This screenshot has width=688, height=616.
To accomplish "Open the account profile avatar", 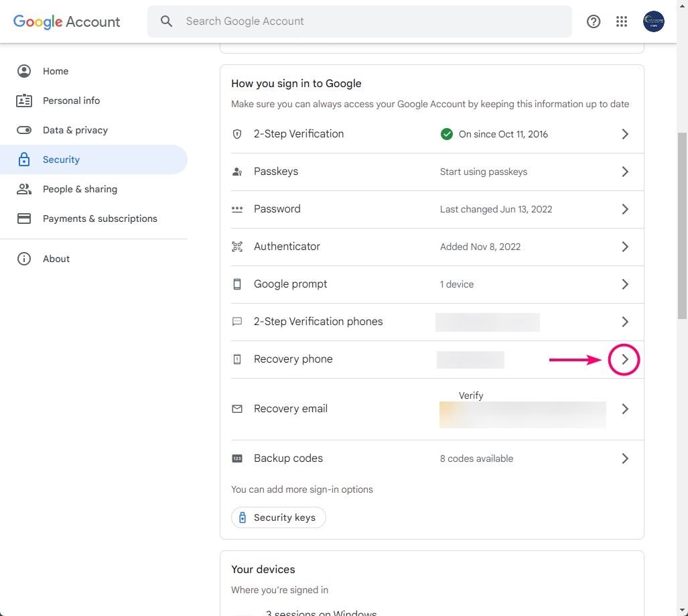I will (653, 21).
